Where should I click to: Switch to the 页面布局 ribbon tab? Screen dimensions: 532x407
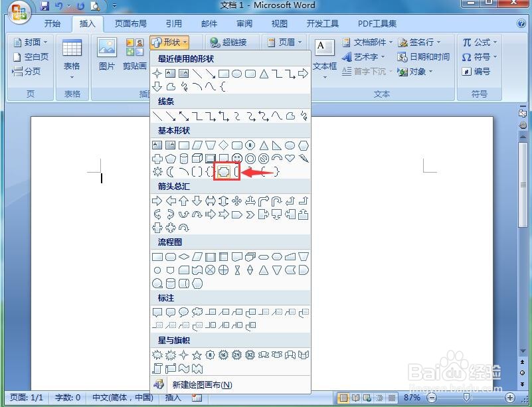[130, 23]
